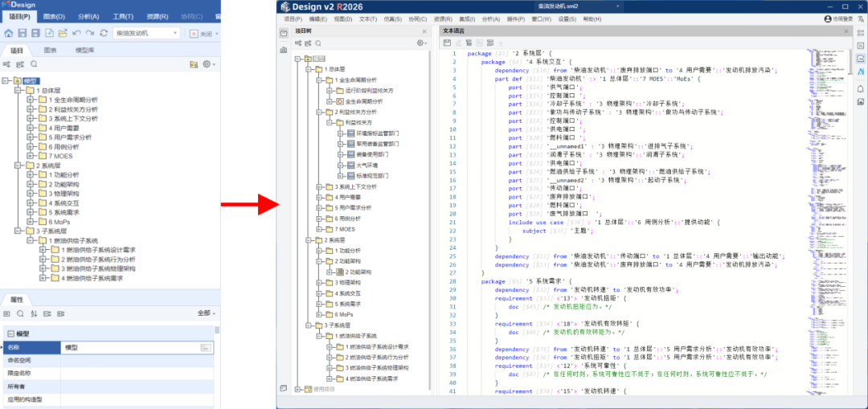The height and width of the screenshot is (409, 868).
Task: Open the 插件(P) menu in Design v2
Action: click(516, 19)
